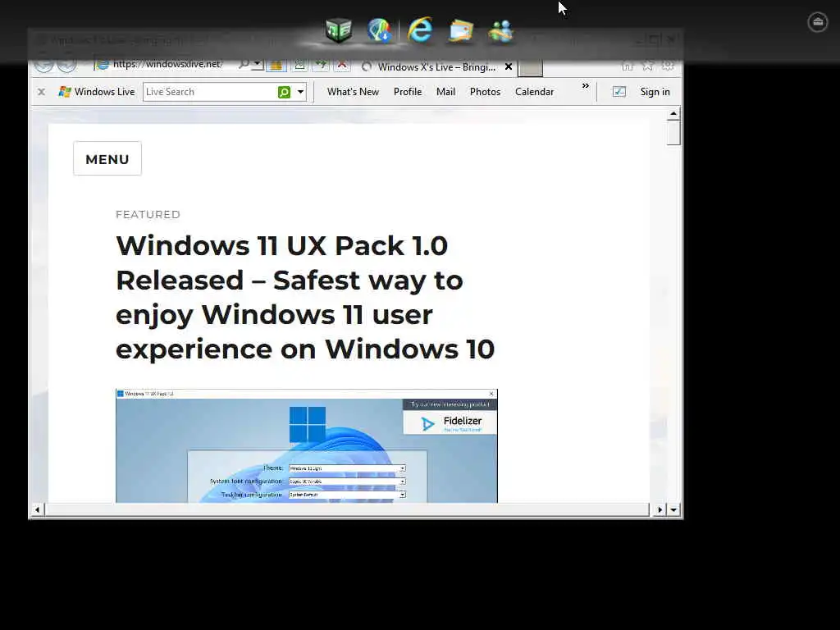The image size is (840, 630).
Task: Expand the toolbar overflow chevron
Action: point(586,85)
